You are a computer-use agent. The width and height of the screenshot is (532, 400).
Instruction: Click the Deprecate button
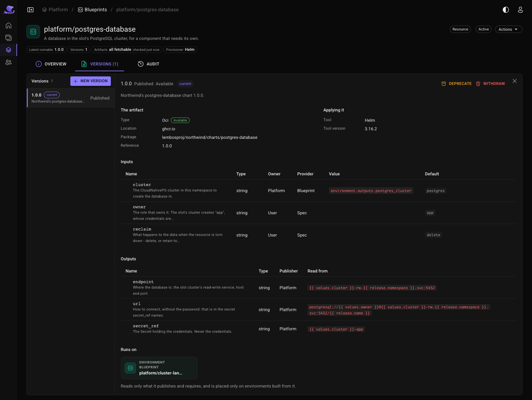[x=456, y=84]
